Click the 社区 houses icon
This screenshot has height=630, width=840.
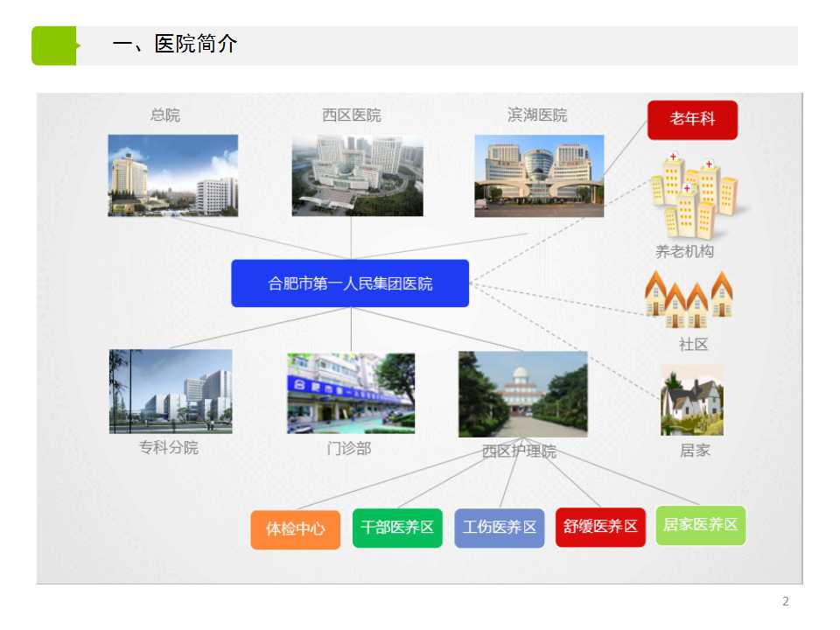click(x=689, y=299)
